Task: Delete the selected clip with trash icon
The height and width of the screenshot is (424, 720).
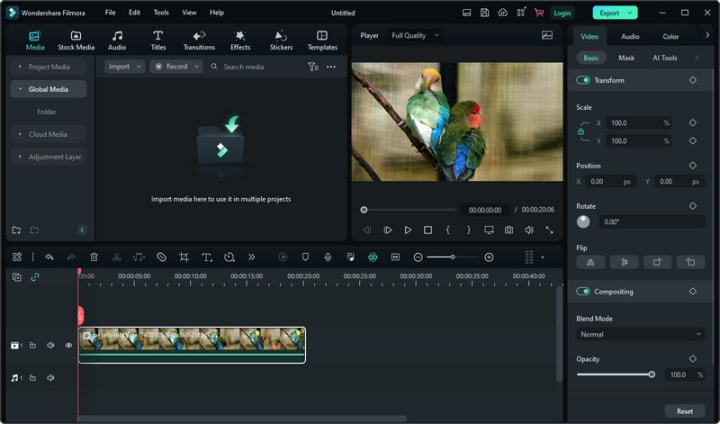Action: click(94, 257)
